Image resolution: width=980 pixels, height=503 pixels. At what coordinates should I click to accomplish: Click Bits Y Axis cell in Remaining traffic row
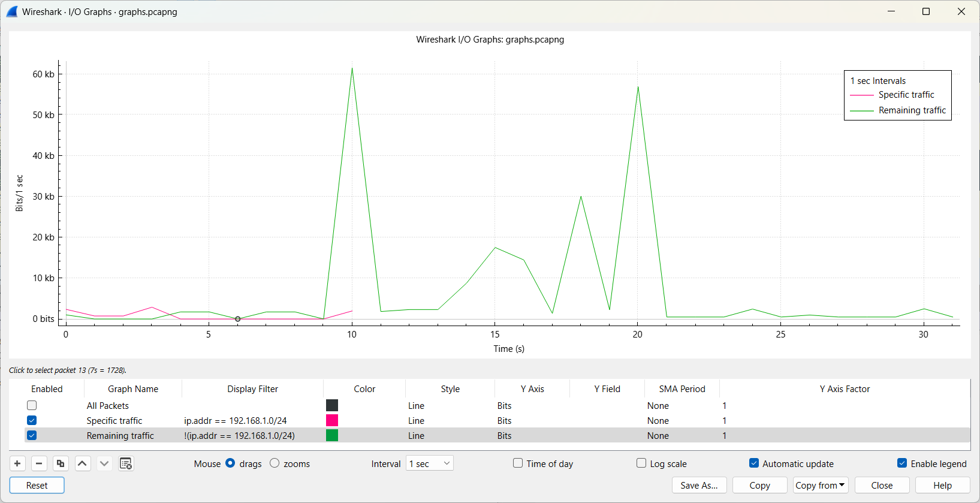tap(532, 436)
